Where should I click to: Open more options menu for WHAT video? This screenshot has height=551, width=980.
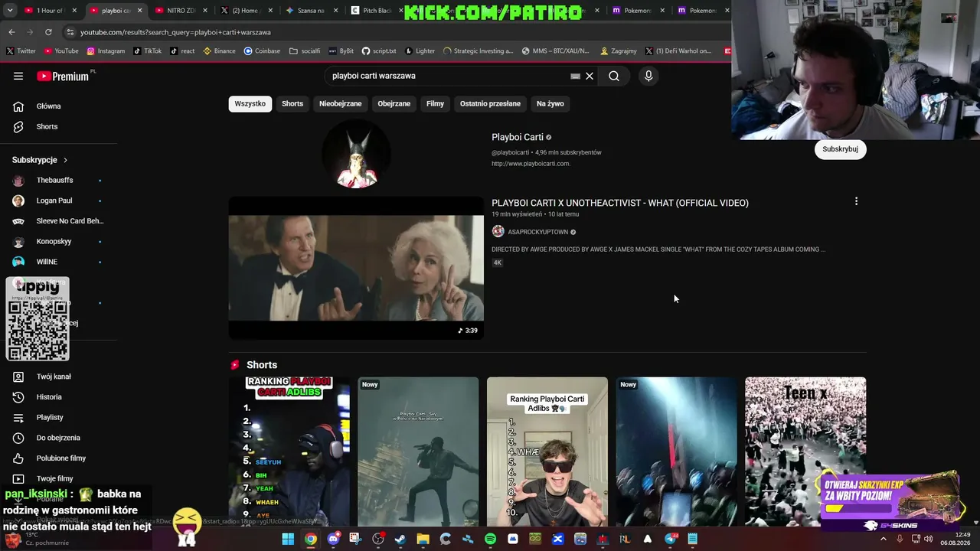(856, 201)
